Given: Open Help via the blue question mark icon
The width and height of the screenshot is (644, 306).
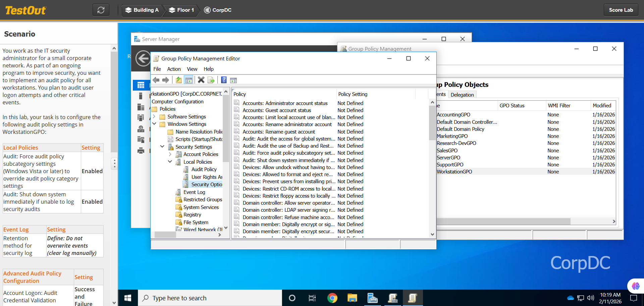Looking at the screenshot, I should pyautogui.click(x=224, y=80).
